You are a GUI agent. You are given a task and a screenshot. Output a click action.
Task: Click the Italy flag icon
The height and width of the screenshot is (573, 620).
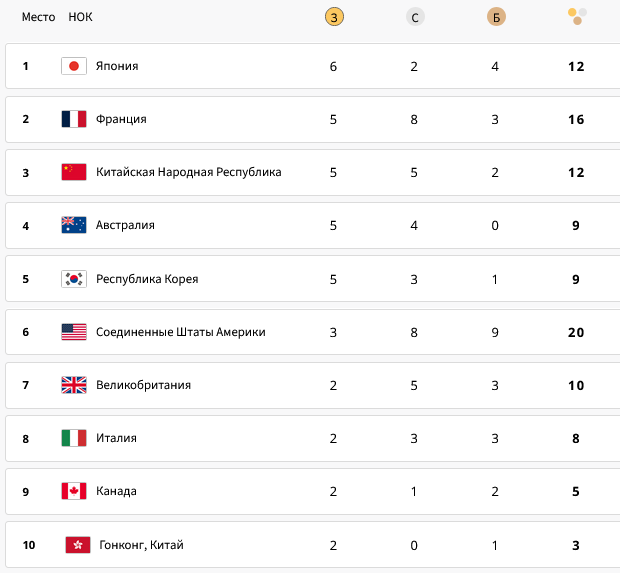(74, 438)
